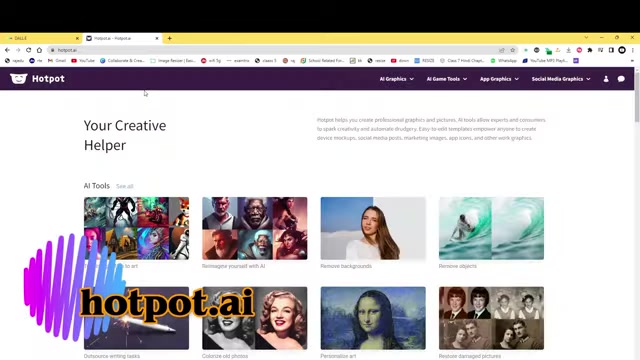The width and height of the screenshot is (640, 360).
Task: Click the browser forward arrow
Action: click(x=18, y=50)
